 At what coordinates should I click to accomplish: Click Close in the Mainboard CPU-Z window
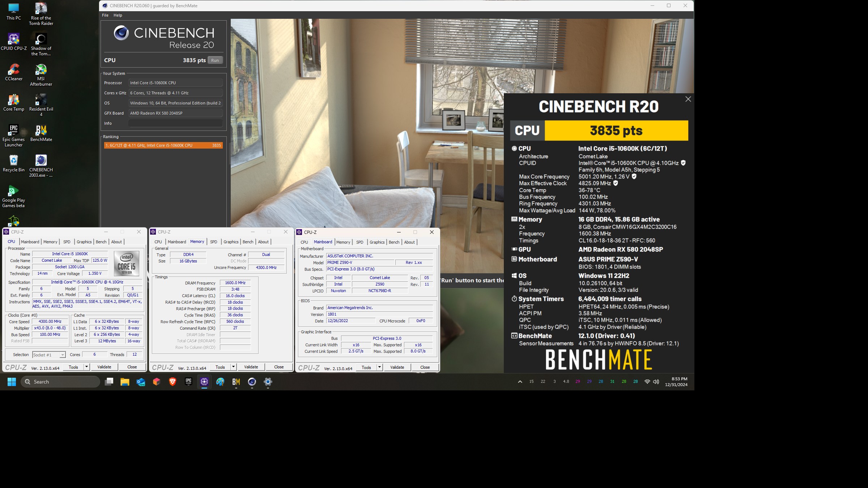pos(425,367)
